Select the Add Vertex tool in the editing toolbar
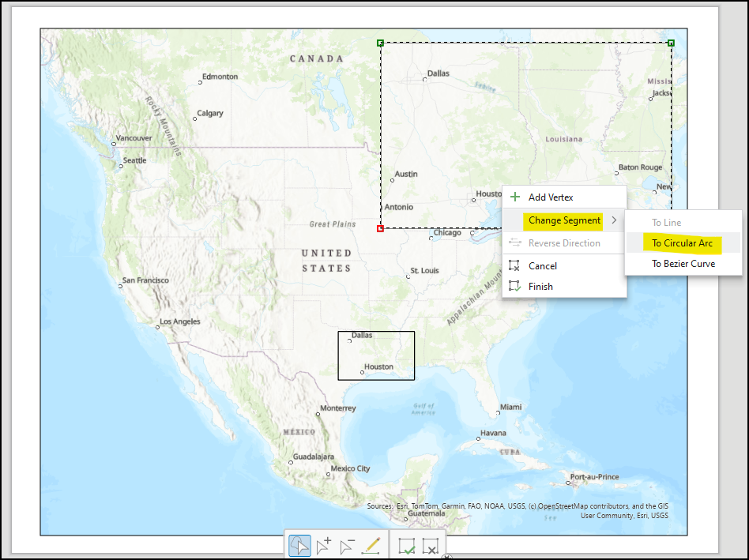Image resolution: width=749 pixels, height=560 pixels. pos(323,545)
